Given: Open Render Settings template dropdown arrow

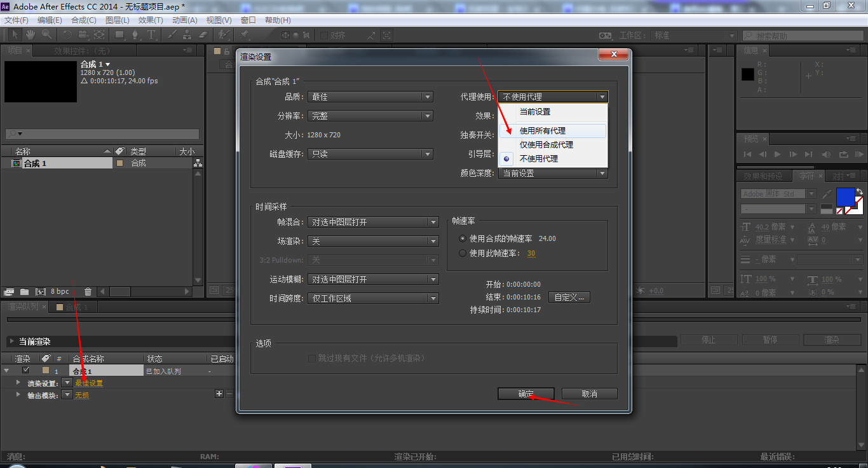Looking at the screenshot, I should click(x=67, y=383).
